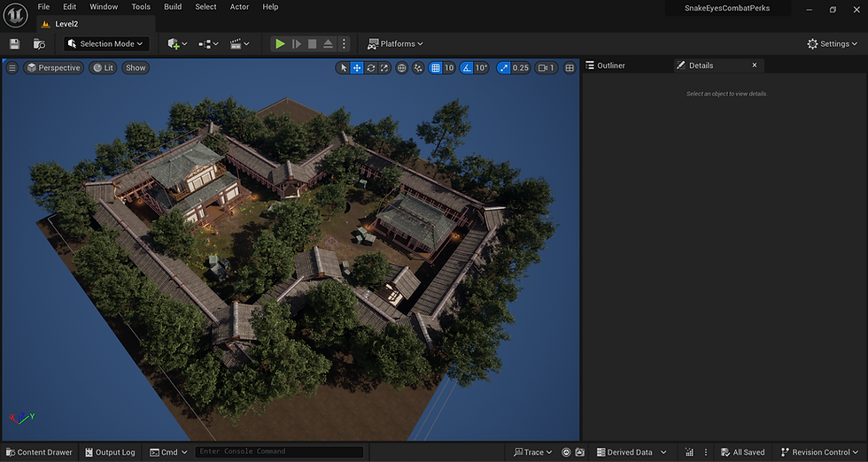868x462 pixels.
Task: Toggle rotation snapping angle icon
Action: (467, 67)
